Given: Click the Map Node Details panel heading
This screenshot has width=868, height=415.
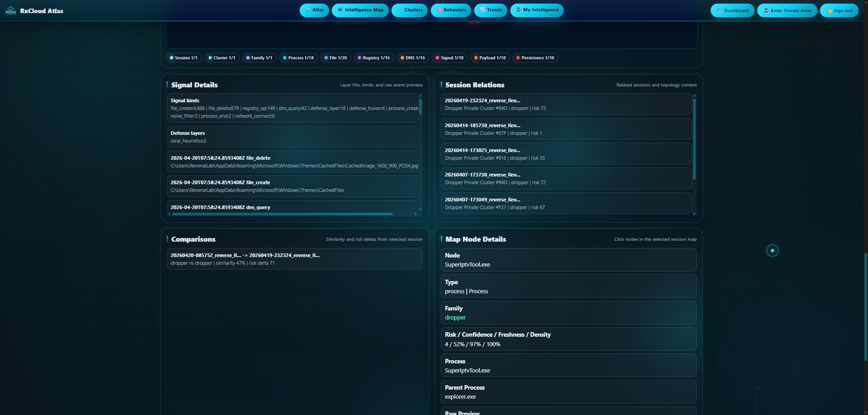Looking at the screenshot, I should (x=476, y=239).
